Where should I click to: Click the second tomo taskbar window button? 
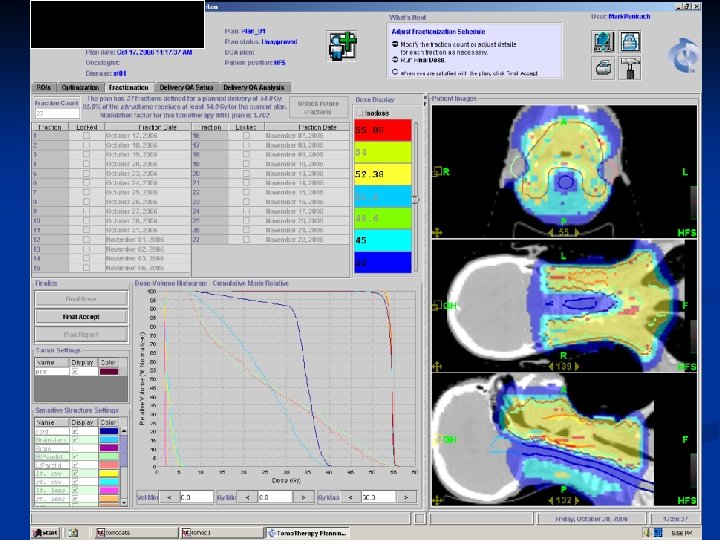(222, 533)
